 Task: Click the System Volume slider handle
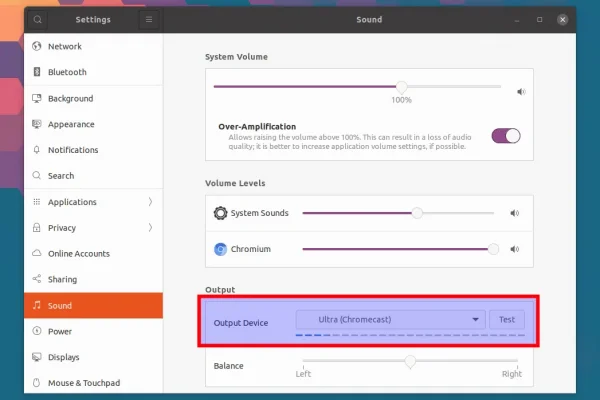coord(401,87)
